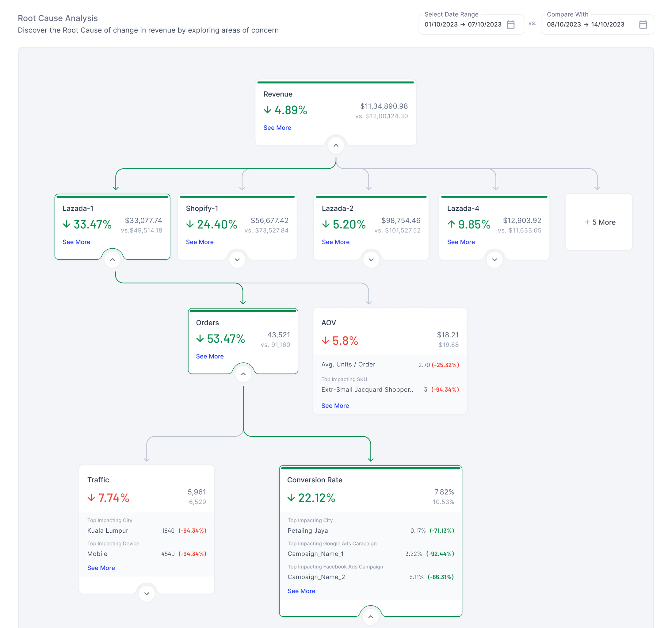672x628 pixels.
Task: Collapse the Revenue node chevron
Action: click(336, 145)
